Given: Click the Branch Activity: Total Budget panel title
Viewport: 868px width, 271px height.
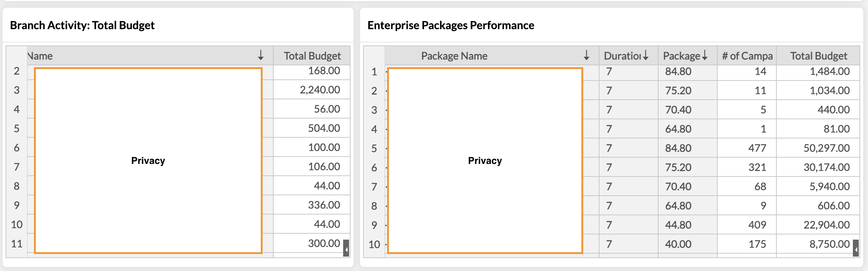Looking at the screenshot, I should click(82, 25).
